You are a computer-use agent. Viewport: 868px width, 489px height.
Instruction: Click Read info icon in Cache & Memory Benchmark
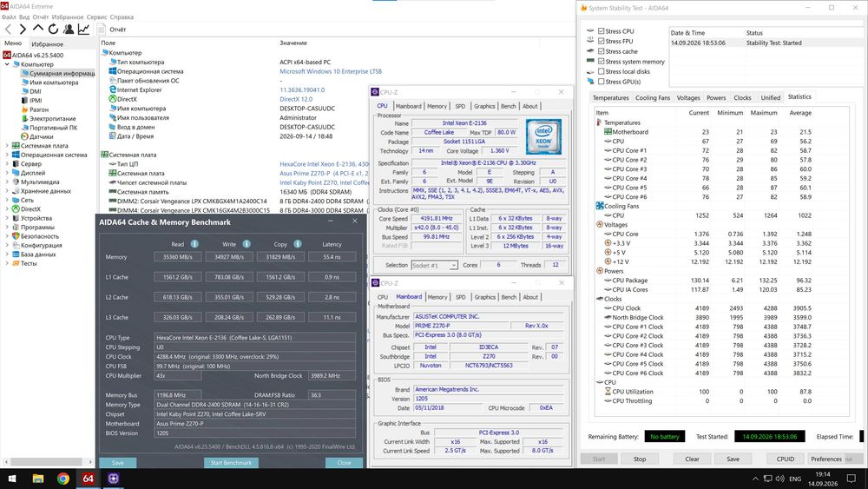(194, 244)
